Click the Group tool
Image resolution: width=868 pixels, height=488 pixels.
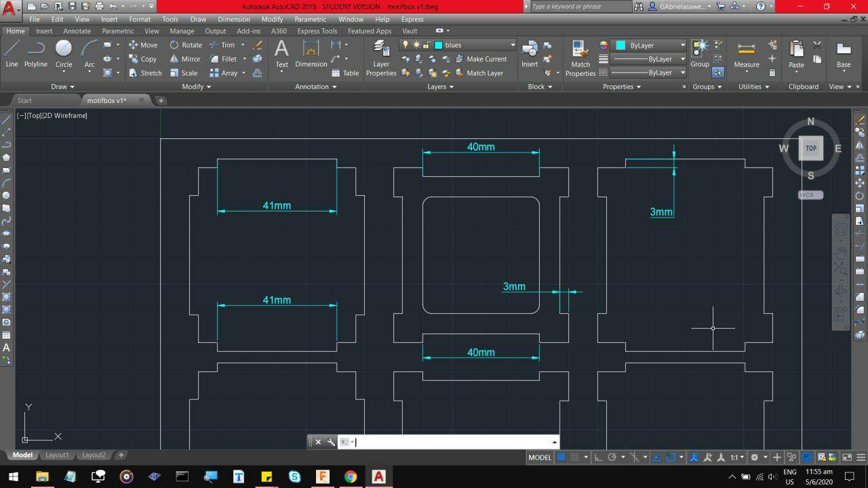point(700,54)
